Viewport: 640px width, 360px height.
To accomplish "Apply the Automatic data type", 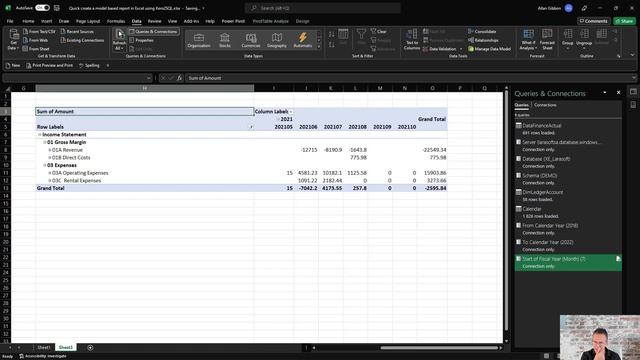I will coord(302,40).
